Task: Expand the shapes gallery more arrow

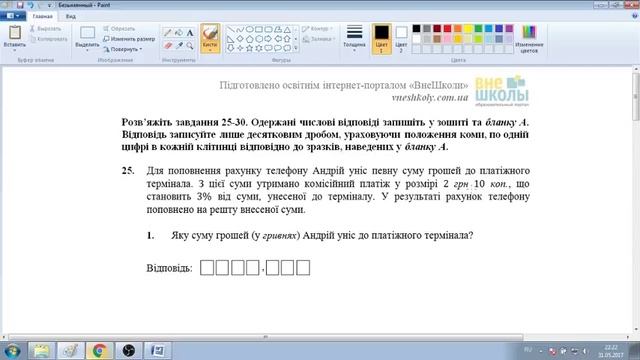Action: (x=296, y=48)
